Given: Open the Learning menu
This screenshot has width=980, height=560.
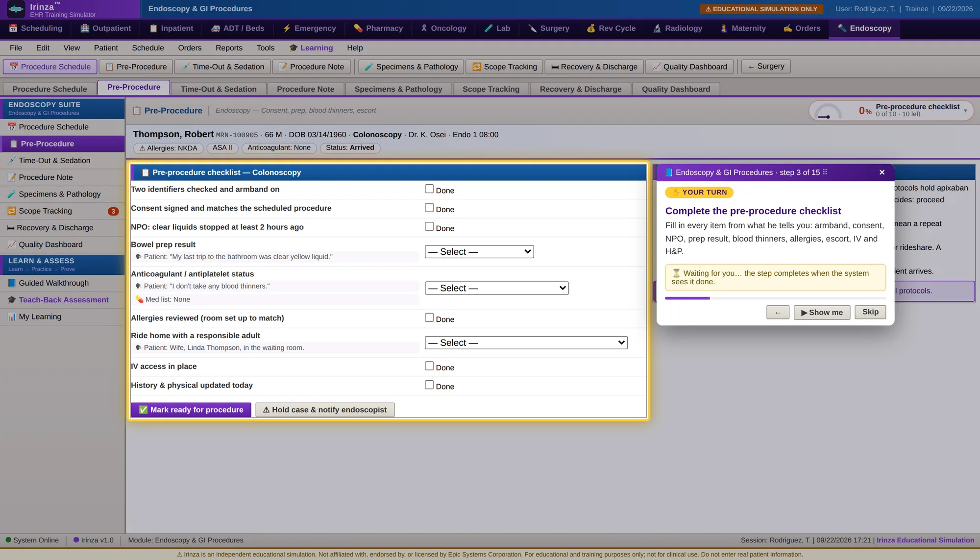Looking at the screenshot, I should pos(311,48).
